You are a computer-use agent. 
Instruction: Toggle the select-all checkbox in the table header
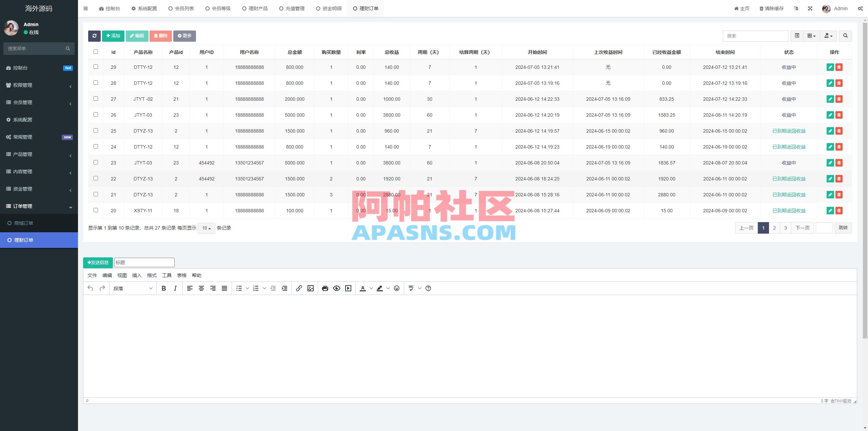point(95,52)
